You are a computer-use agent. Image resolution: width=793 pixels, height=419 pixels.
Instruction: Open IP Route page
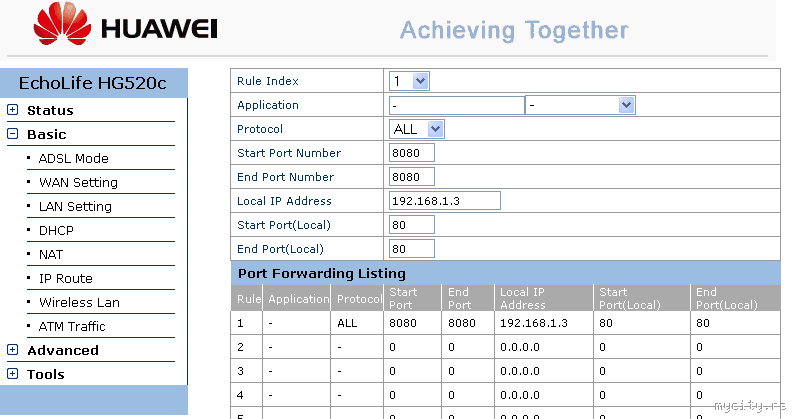pos(66,278)
